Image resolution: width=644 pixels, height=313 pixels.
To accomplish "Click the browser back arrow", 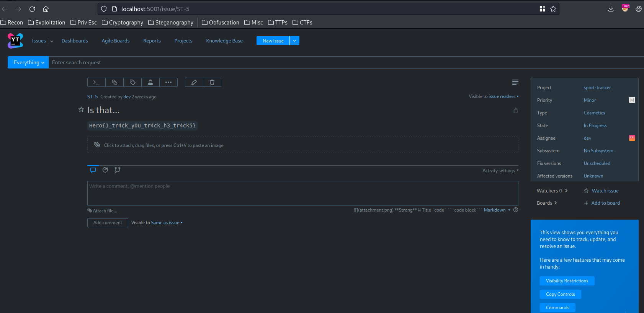I will coord(5,9).
